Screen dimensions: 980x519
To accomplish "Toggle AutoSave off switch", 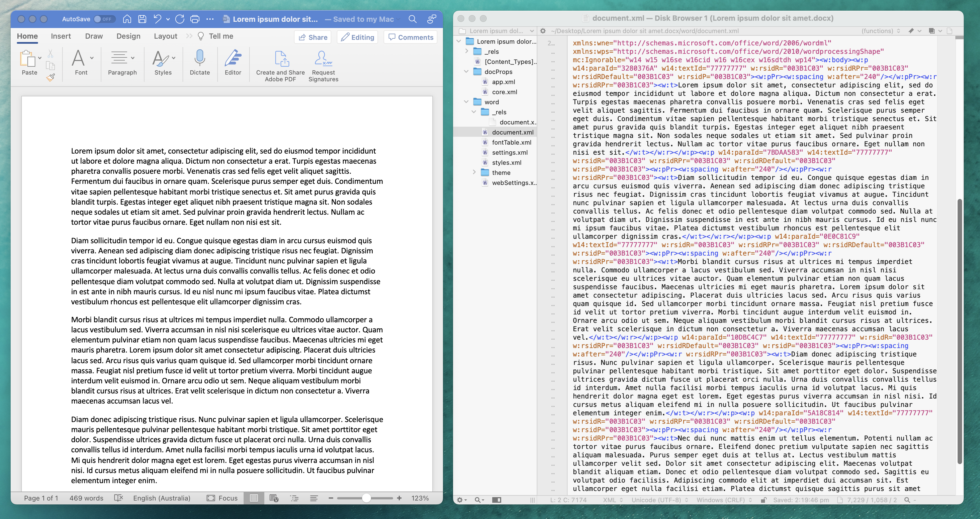I will [104, 19].
